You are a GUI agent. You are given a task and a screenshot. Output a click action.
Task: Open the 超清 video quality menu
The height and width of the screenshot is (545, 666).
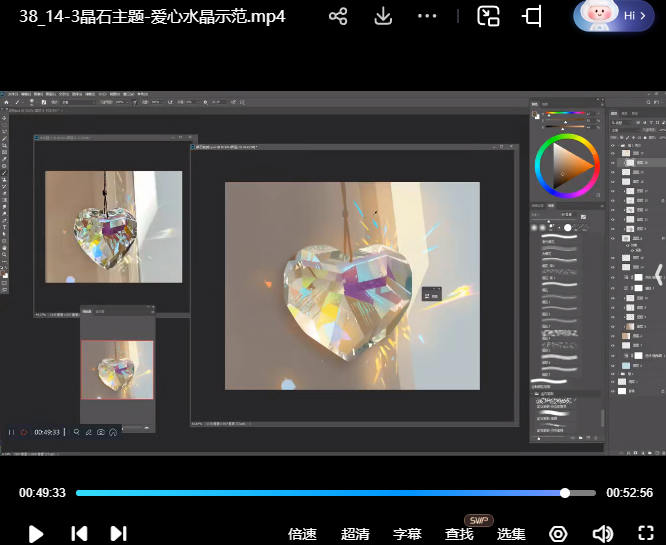[355, 534]
